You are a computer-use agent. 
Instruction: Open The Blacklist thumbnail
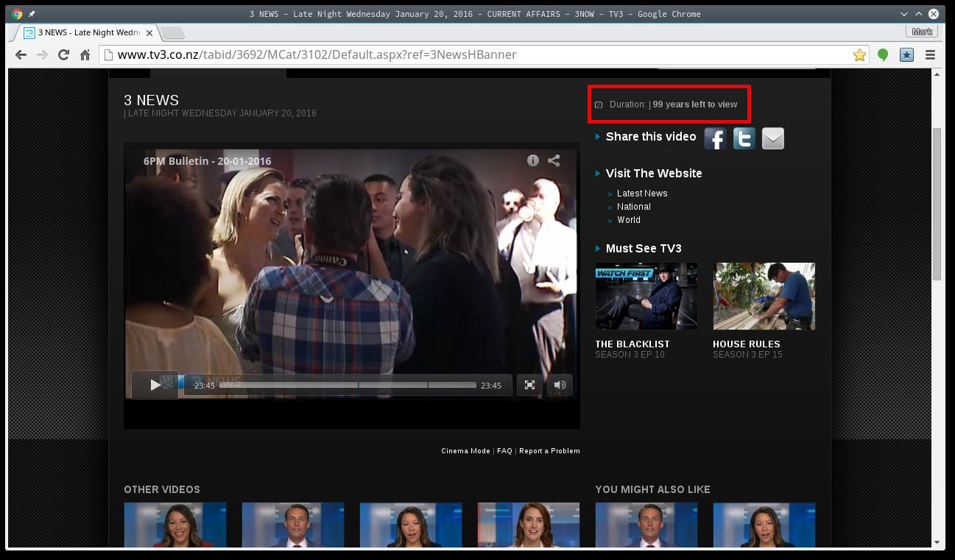click(x=646, y=296)
